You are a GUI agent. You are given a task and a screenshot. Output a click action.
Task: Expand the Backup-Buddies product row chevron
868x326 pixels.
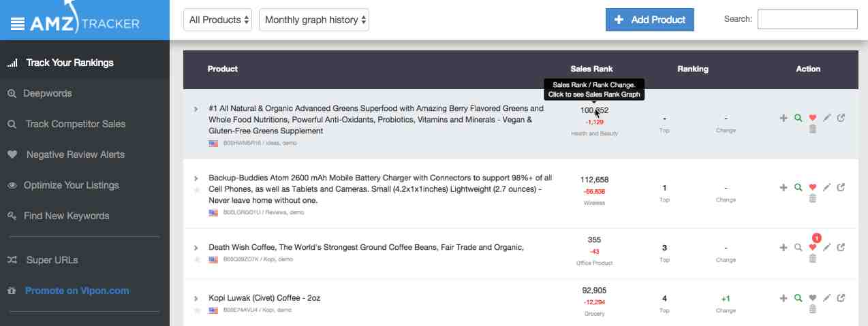(196, 178)
